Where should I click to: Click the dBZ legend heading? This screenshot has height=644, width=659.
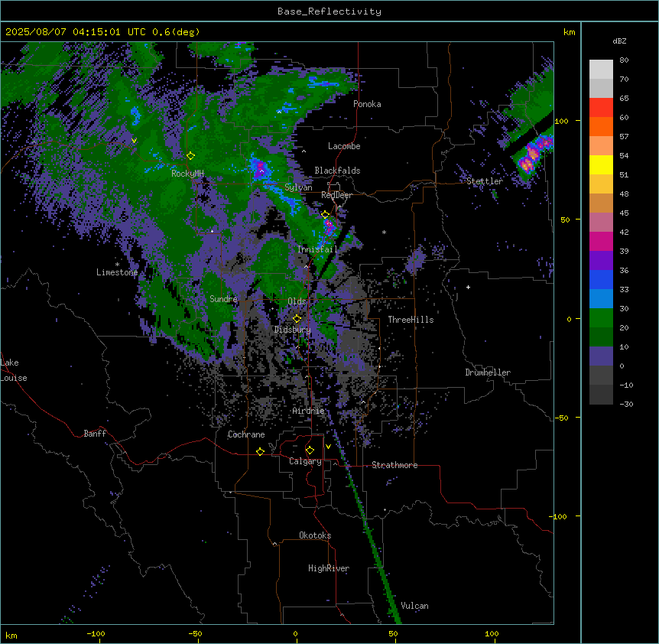click(x=619, y=41)
